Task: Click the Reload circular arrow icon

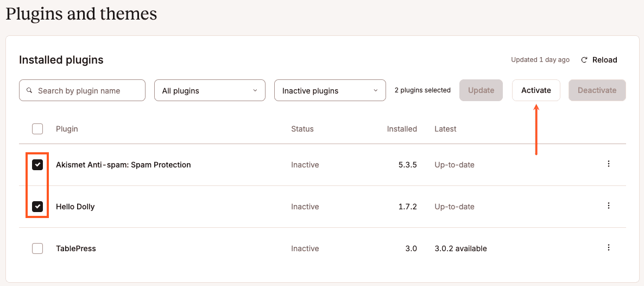Action: (584, 60)
